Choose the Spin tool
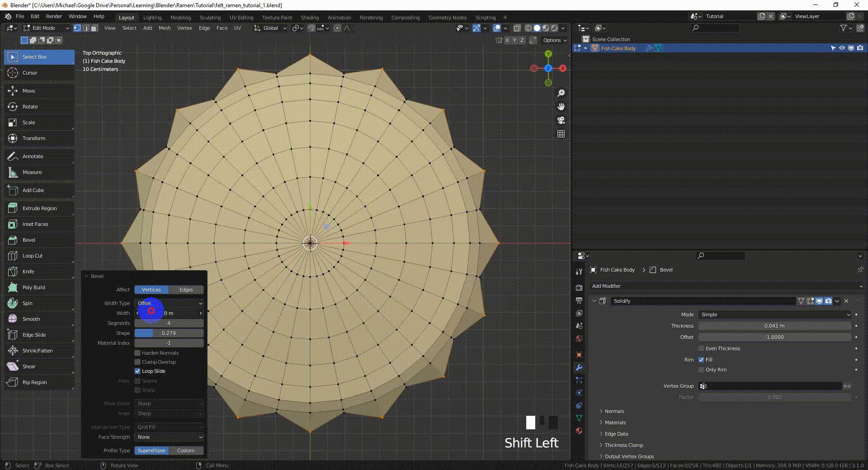This screenshot has width=868, height=470. click(x=27, y=303)
